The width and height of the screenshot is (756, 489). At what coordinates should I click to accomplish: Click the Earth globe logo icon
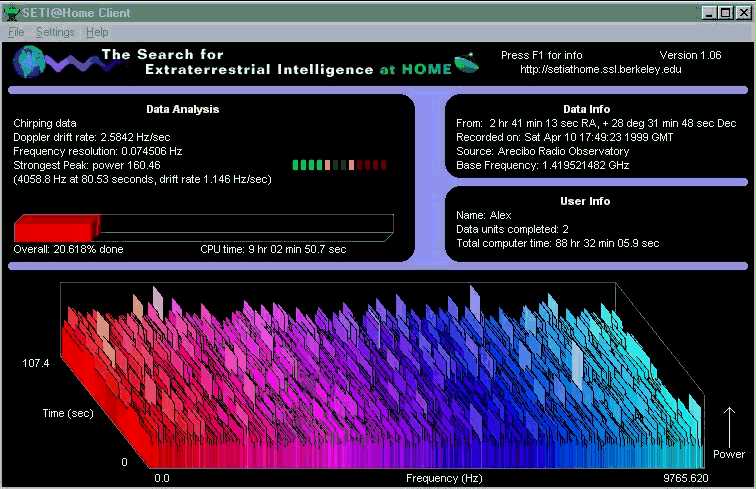29,62
